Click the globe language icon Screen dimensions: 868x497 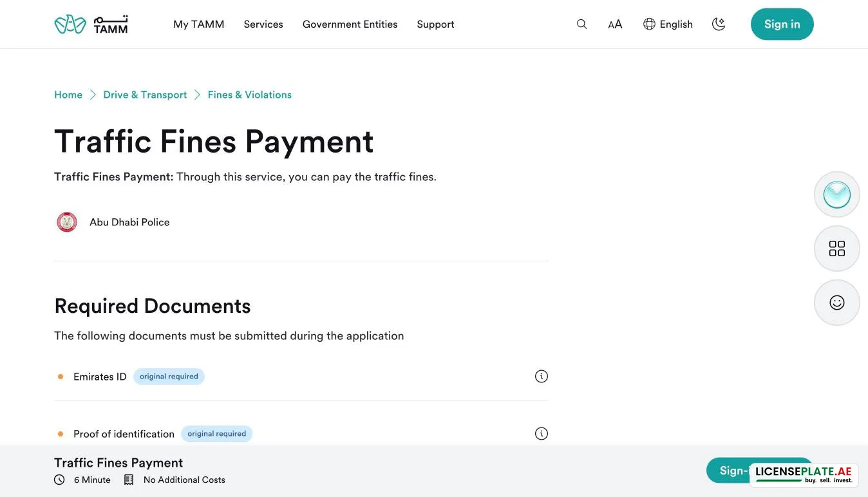pyautogui.click(x=649, y=24)
